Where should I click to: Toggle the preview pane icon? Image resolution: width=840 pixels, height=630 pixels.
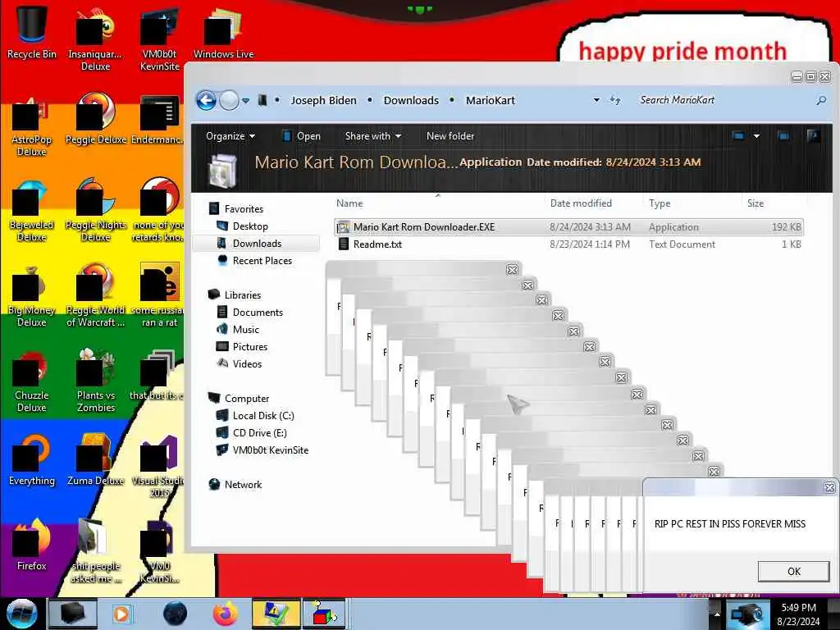[x=783, y=136]
